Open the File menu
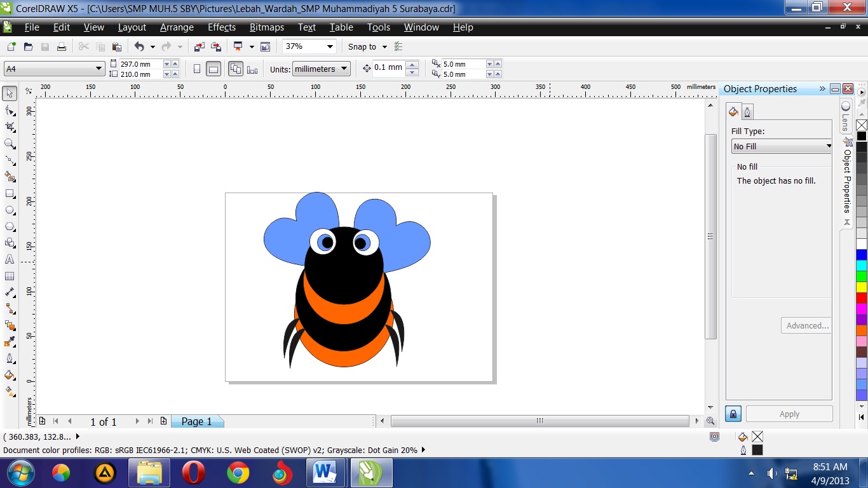This screenshot has width=868, height=488. (x=32, y=27)
